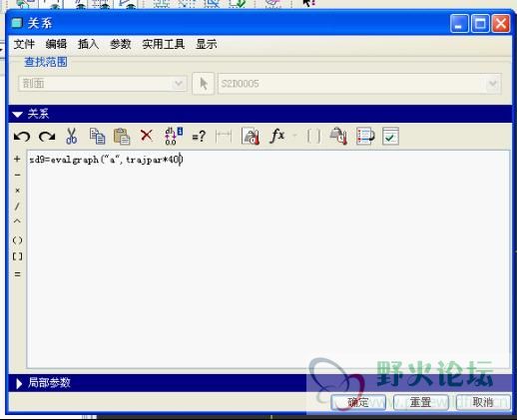Open the fx insert function icon

click(x=277, y=136)
